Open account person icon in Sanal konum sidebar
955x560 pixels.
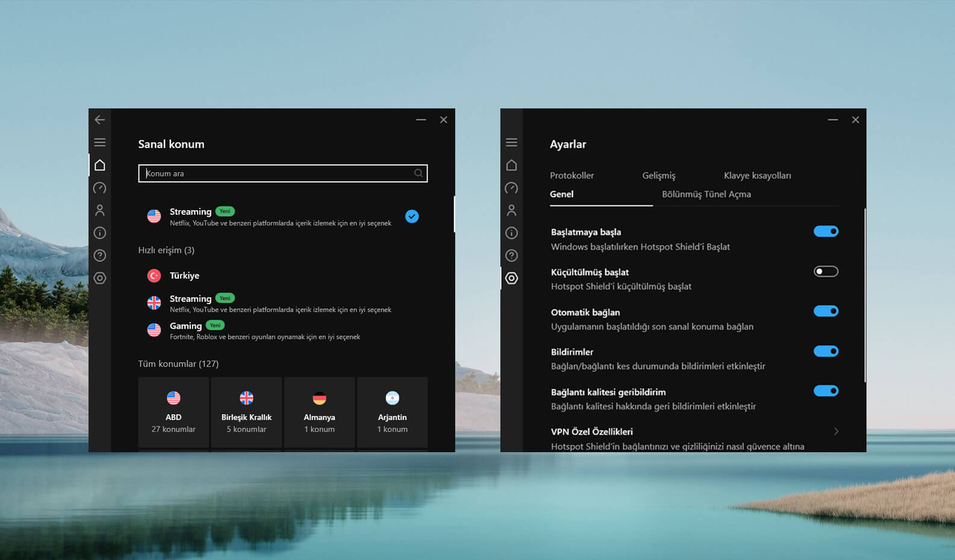pos(100,210)
